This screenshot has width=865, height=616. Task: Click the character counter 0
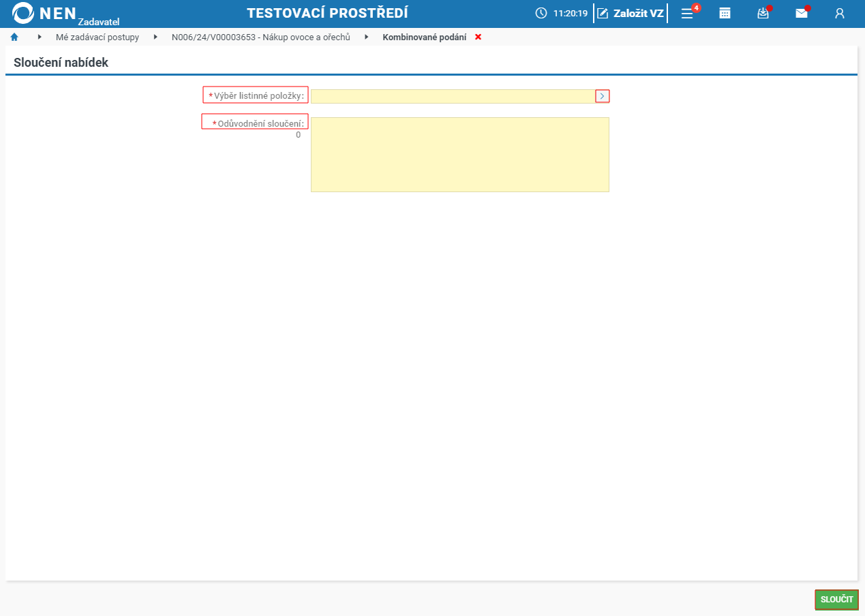298,135
